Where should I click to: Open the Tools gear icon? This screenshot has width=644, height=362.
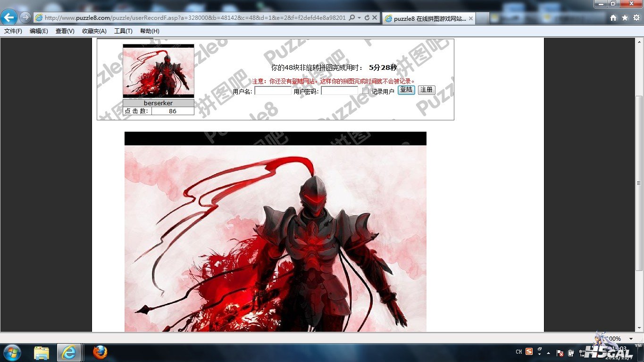pyautogui.click(x=636, y=18)
